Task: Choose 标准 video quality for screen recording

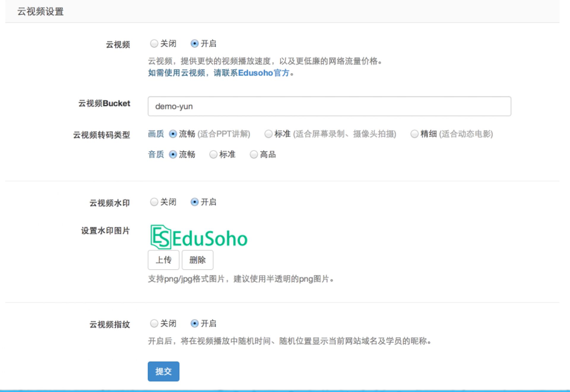Action: point(268,134)
